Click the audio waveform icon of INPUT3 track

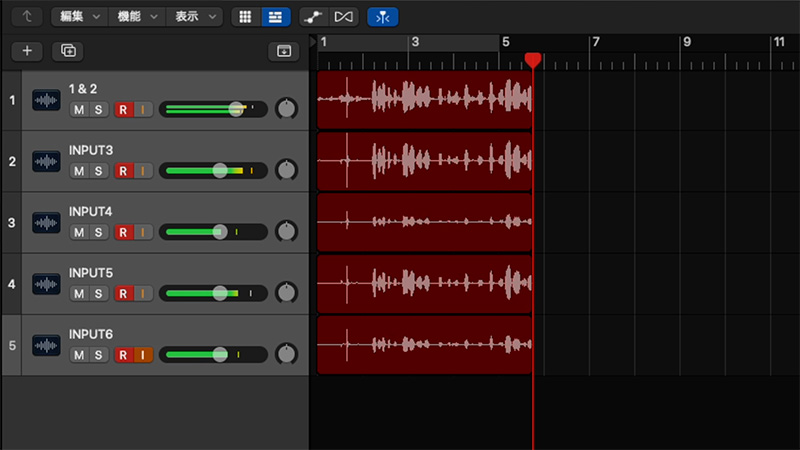[46, 161]
